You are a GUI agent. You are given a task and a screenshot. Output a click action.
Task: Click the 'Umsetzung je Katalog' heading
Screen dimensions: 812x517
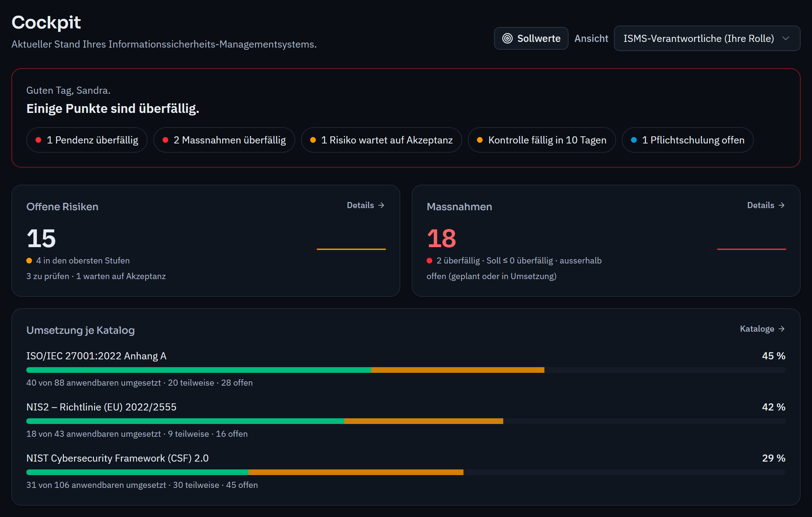point(81,330)
